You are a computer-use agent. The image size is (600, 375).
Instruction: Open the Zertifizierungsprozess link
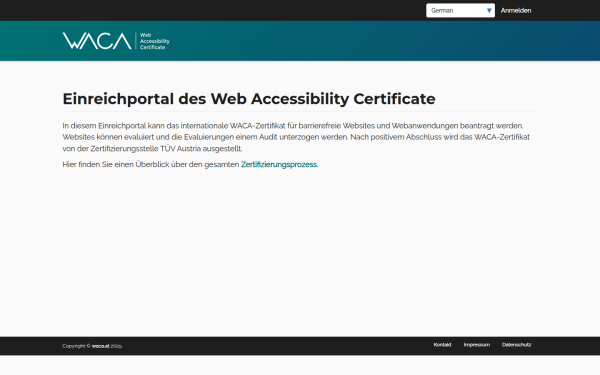pyautogui.click(x=279, y=165)
